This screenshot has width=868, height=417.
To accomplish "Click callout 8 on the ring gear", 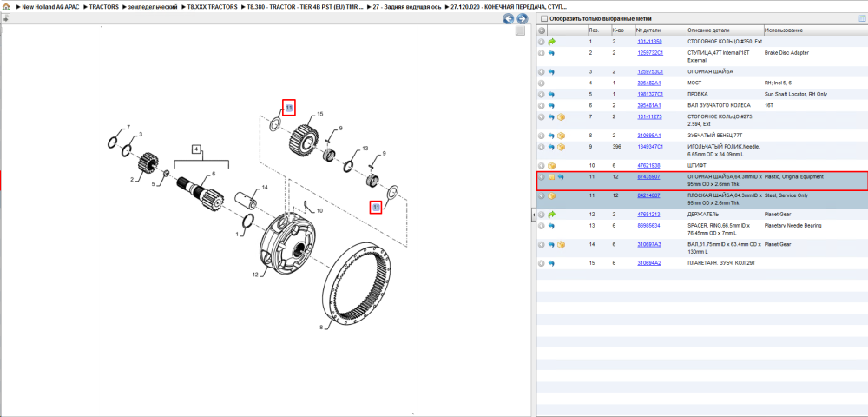I will click(321, 327).
